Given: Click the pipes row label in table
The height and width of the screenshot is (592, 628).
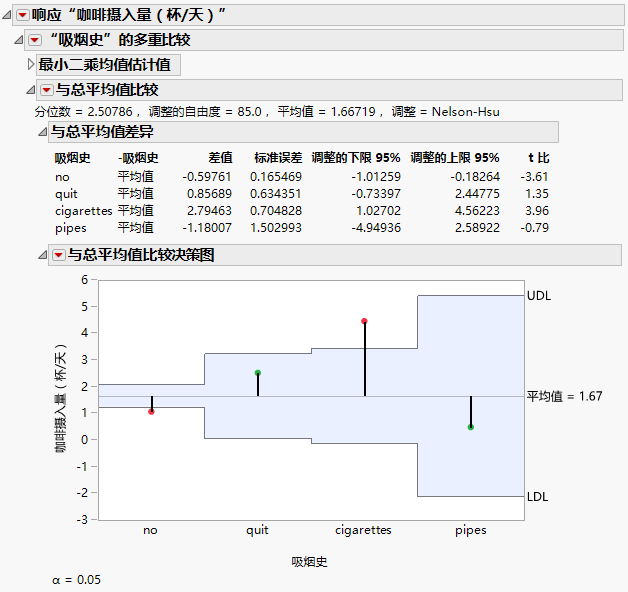Looking at the screenshot, I should [71, 228].
